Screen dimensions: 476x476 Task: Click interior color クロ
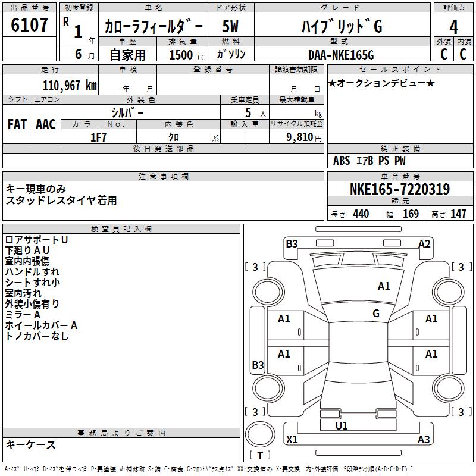(x=174, y=137)
